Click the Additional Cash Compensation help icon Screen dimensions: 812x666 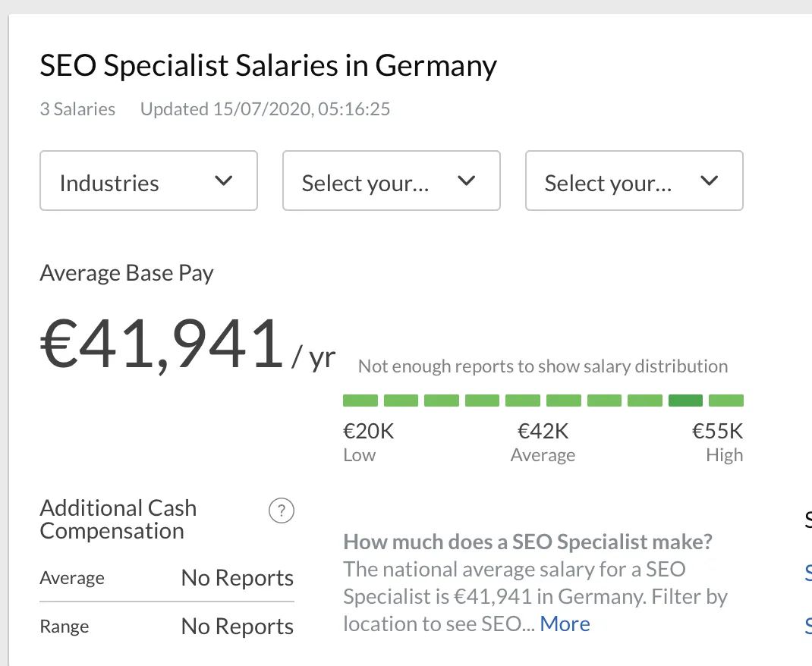[x=282, y=510]
